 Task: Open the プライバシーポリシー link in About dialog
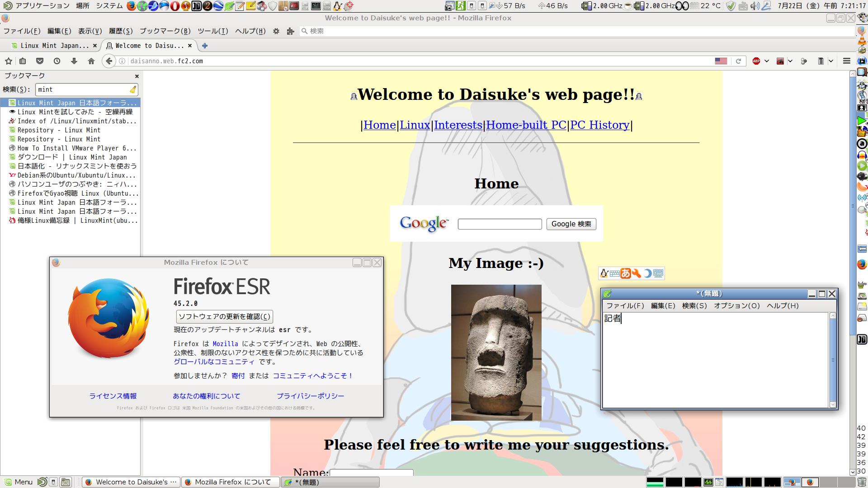310,396
